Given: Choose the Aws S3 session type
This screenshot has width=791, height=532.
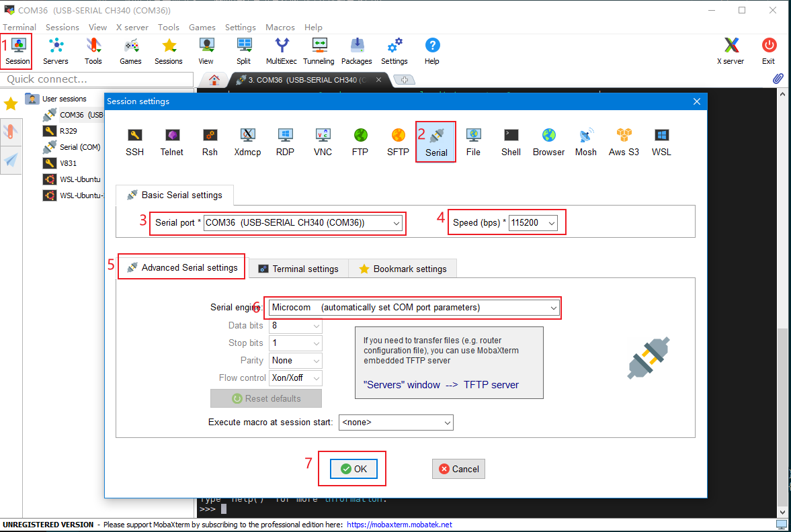Looking at the screenshot, I should click(x=624, y=142).
